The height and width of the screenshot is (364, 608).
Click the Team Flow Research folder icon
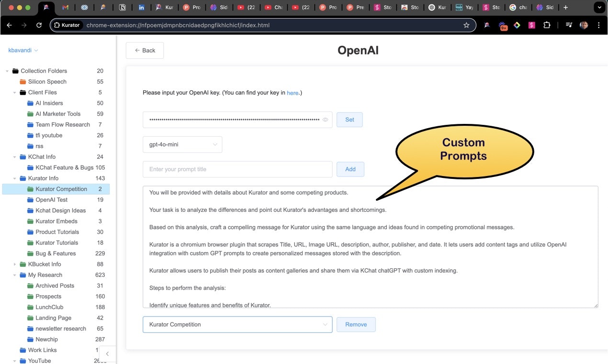[31, 125]
